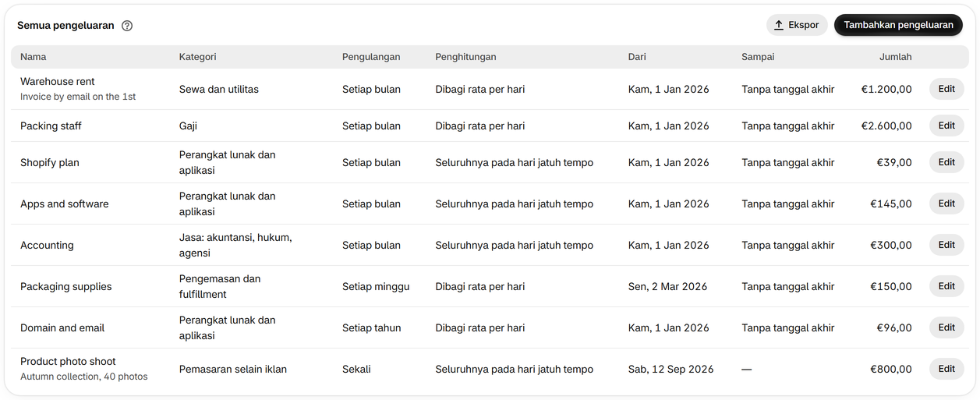Screen dimensions: 980x400
Task: Click the Sen, 2 Mar 2026 date
Action: click(x=668, y=286)
